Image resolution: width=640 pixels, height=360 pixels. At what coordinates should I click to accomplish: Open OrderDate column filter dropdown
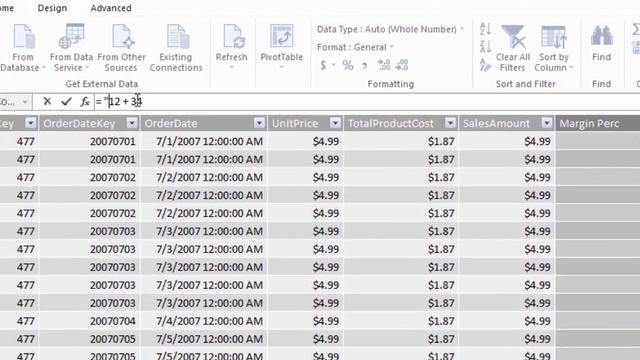(259, 123)
